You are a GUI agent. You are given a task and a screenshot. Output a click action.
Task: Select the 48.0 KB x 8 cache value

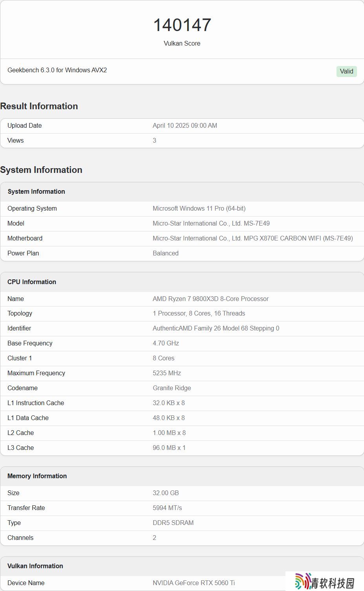point(169,418)
